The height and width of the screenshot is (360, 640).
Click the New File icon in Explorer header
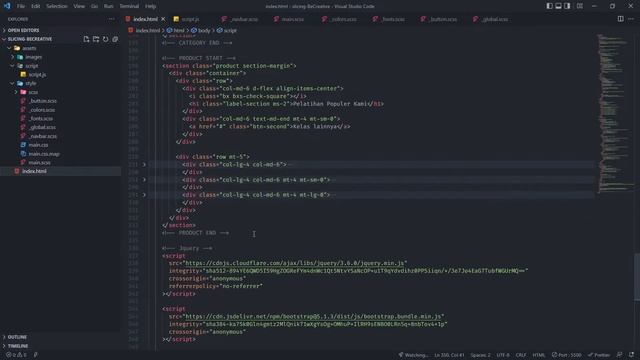coord(86,39)
